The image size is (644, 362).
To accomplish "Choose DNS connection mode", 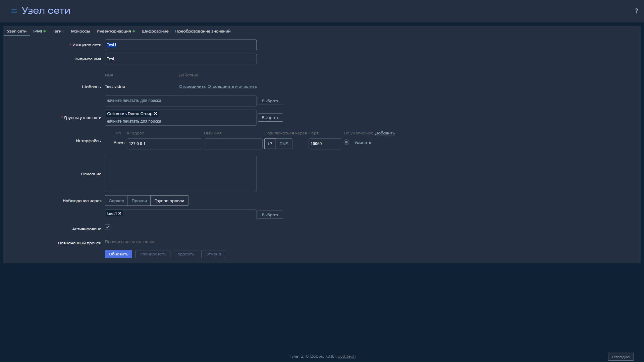I will point(284,144).
